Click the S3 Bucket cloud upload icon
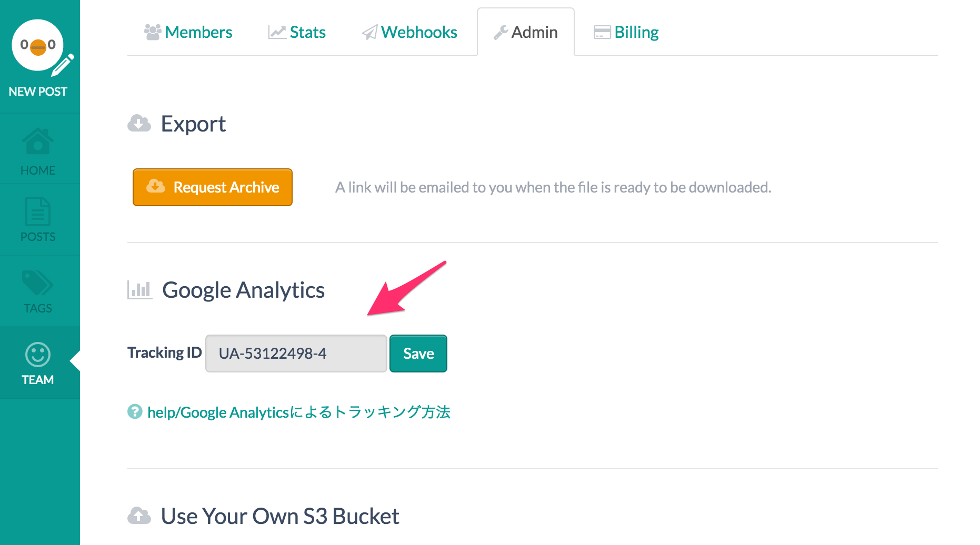Viewport: 980px width, 545px height. 139,516
